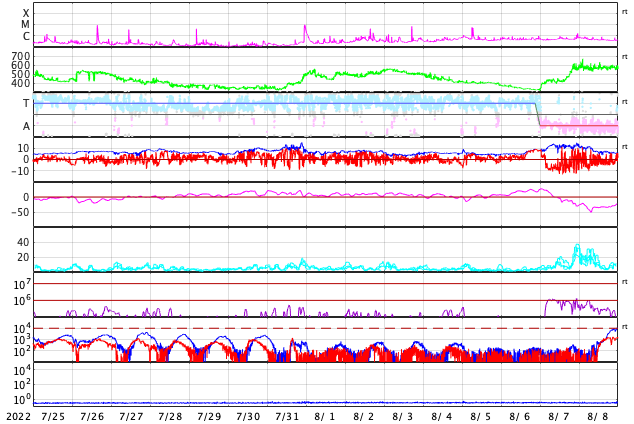This screenshot has height=424, width=634.
Task: Click the 2022 year label
Action: [17, 416]
